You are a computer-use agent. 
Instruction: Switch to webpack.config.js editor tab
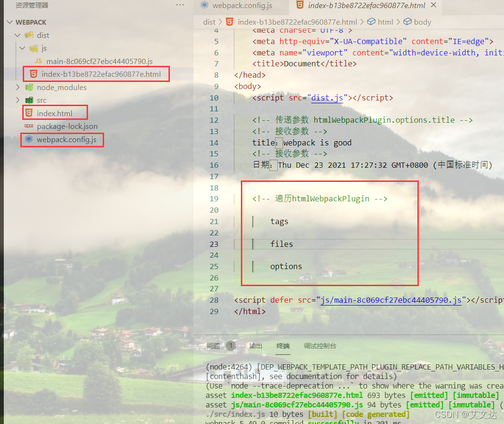pos(241,6)
